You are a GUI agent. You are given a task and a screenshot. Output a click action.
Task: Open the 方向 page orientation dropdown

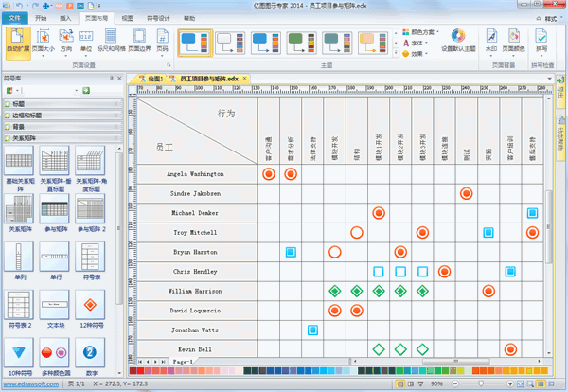click(x=66, y=44)
